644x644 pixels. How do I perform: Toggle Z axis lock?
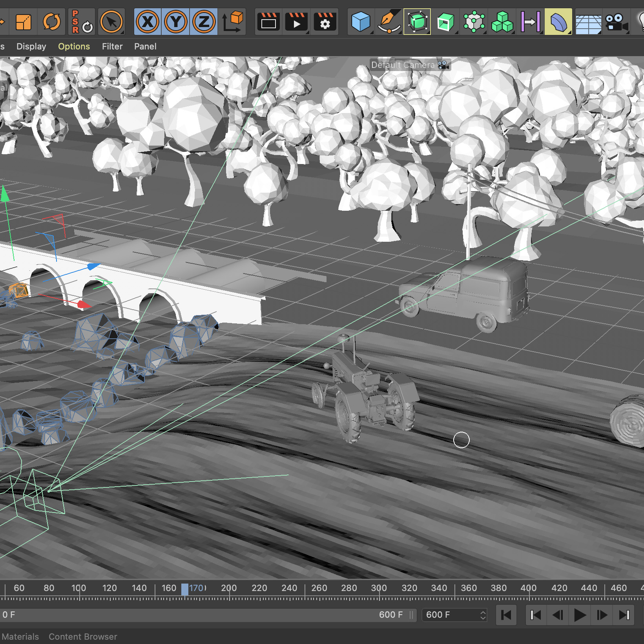coord(204,22)
